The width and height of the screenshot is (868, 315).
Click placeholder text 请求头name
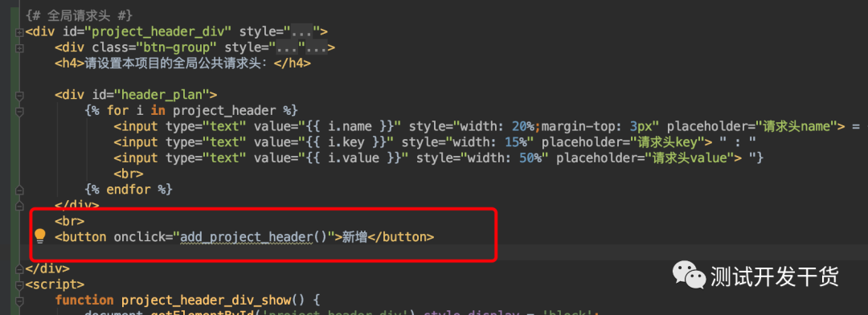797,127
